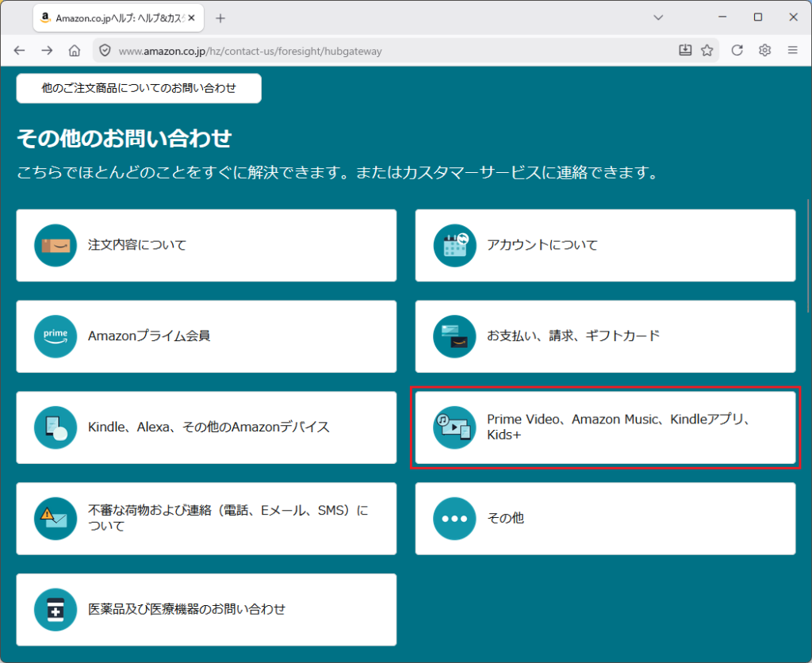
Task: Open Prime Video、Amazon Music card
Action: pos(605,427)
